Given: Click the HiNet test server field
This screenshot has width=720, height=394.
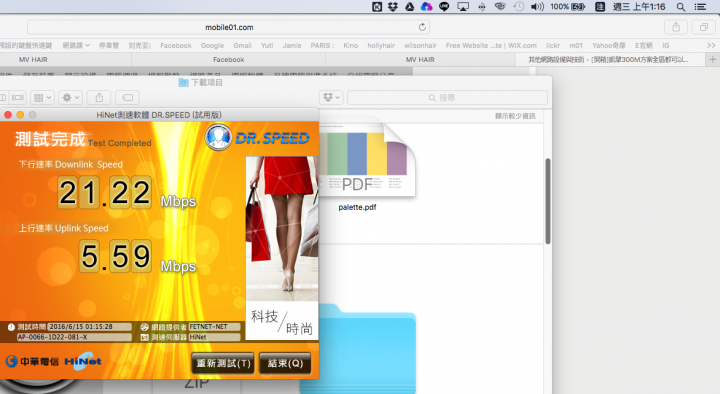Looking at the screenshot, I should tap(214, 337).
